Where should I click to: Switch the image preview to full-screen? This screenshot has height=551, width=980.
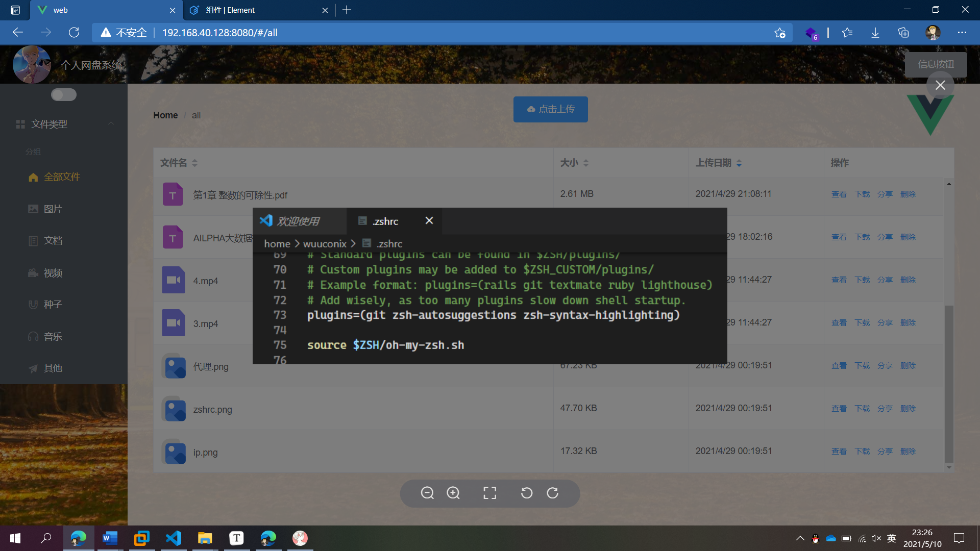coord(489,493)
